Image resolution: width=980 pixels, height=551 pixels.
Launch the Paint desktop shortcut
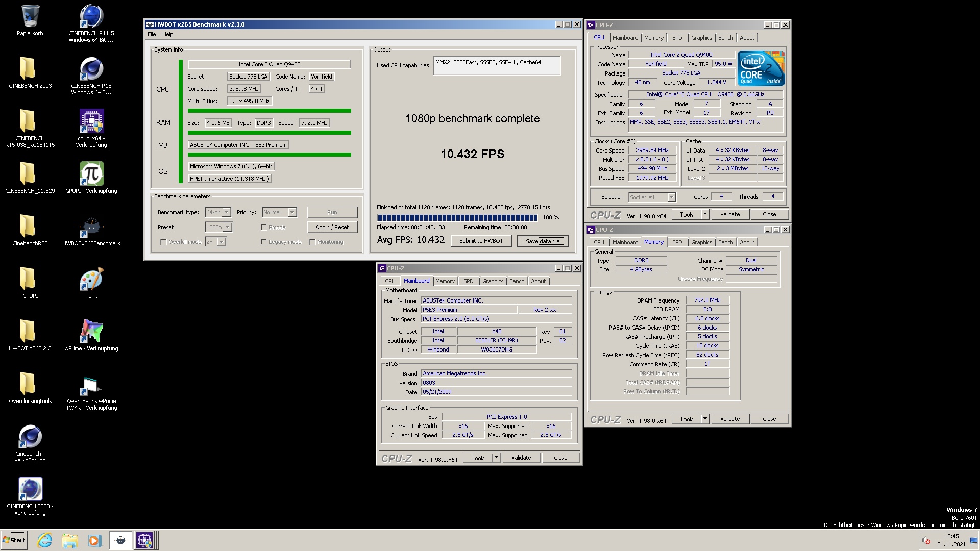coord(91,283)
